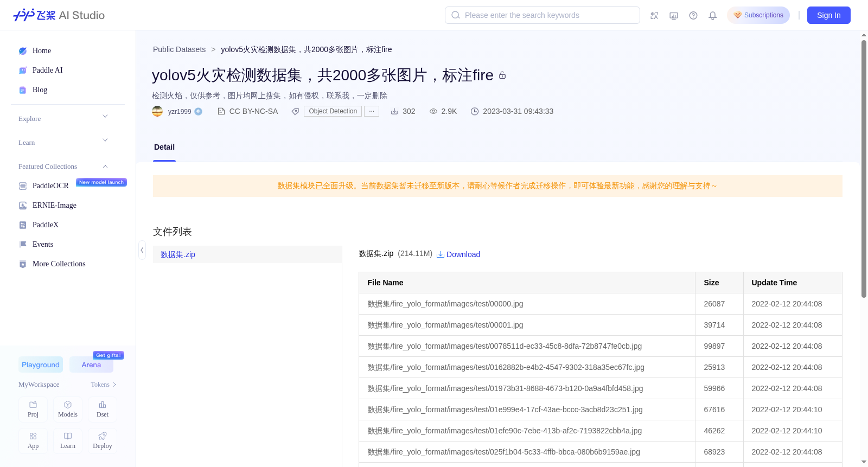The width and height of the screenshot is (868, 467).
Task: Open the Proj workspace tile
Action: coord(33,410)
